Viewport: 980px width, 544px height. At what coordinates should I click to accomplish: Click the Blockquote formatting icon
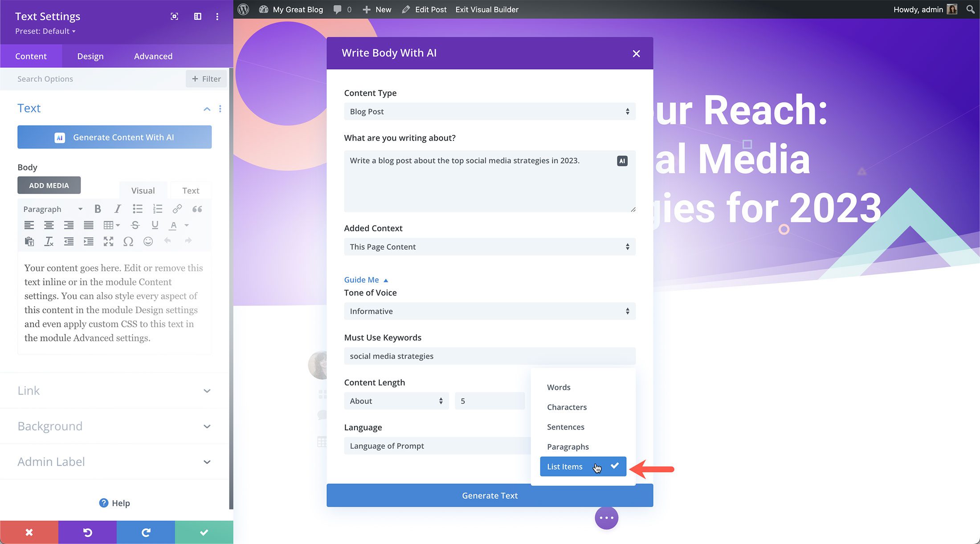tap(197, 209)
